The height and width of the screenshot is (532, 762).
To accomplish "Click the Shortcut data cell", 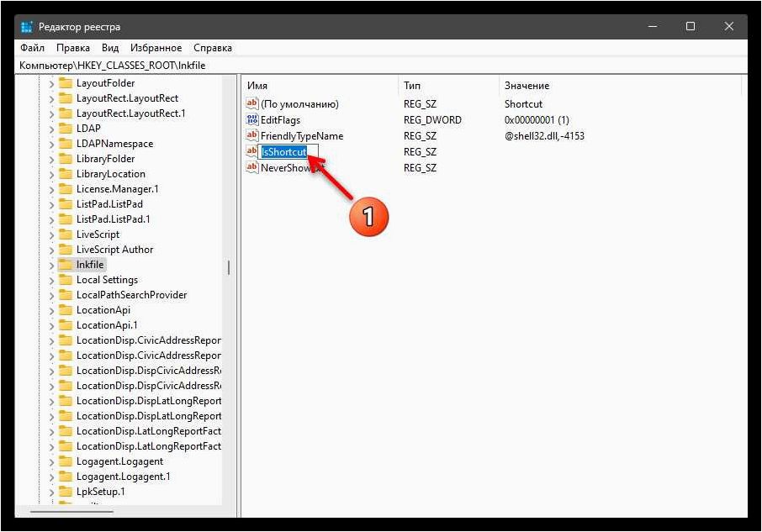I will click(523, 104).
